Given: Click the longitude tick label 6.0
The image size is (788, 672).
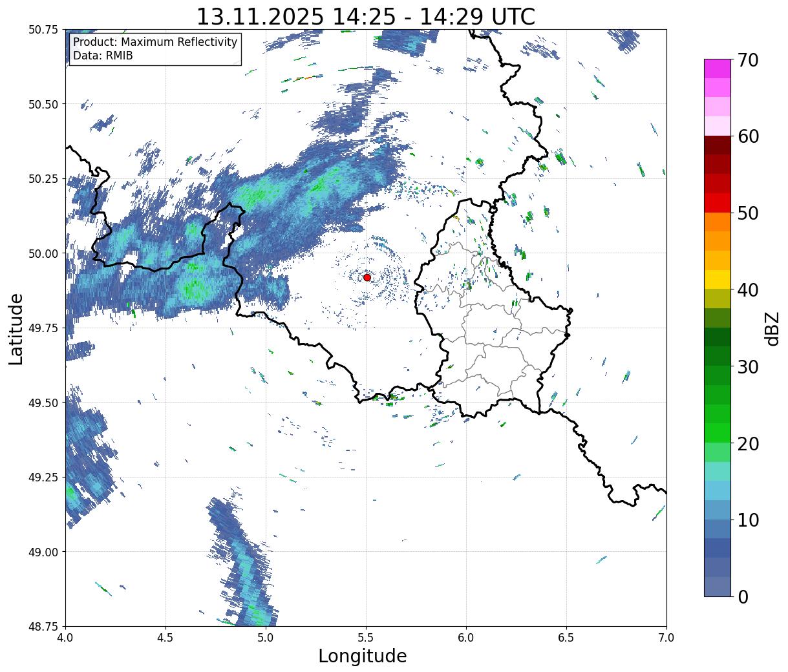Looking at the screenshot, I should (466, 638).
